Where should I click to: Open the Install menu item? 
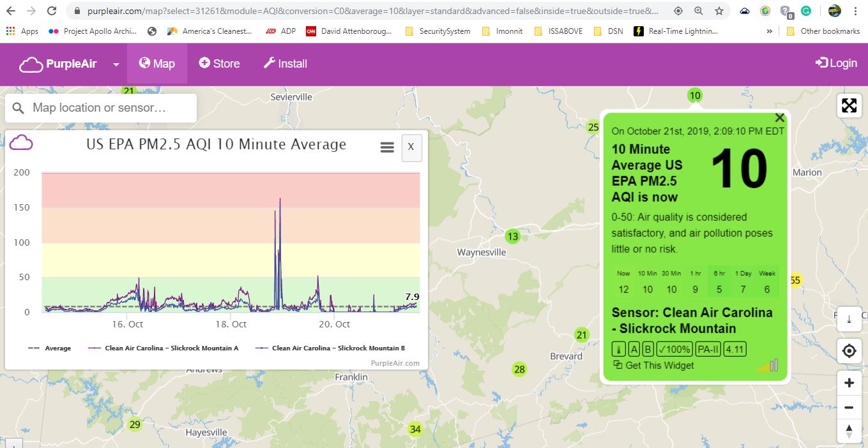(285, 64)
